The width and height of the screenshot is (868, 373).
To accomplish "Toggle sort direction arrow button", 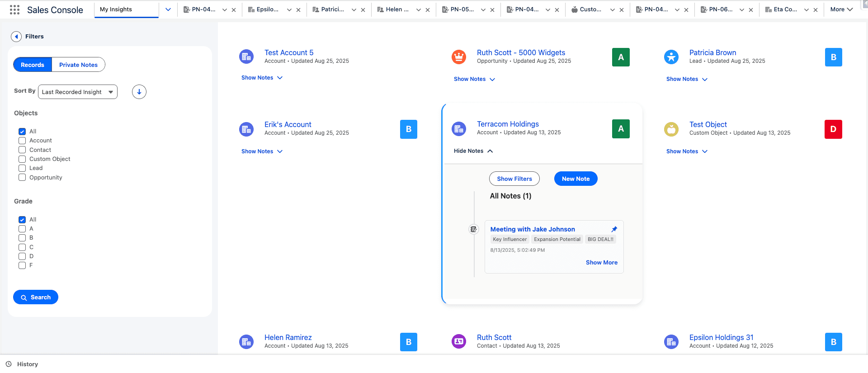I will click(x=139, y=92).
